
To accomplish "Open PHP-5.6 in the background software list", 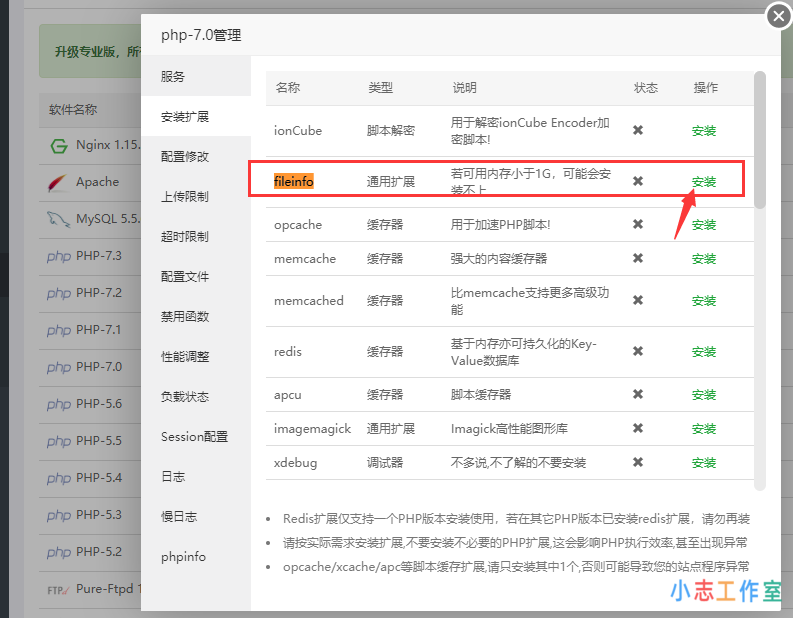I will pyautogui.click(x=99, y=404).
